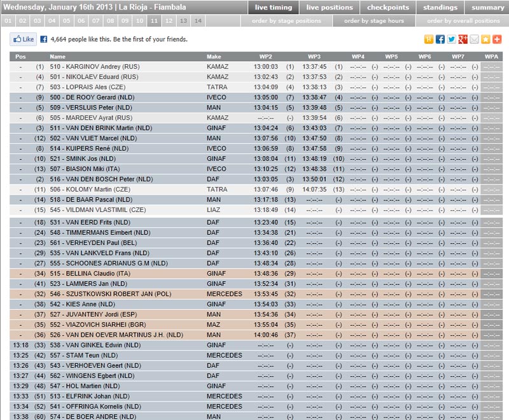The image size is (509, 420).
Task: Select stage 01
Action: pos(8,21)
